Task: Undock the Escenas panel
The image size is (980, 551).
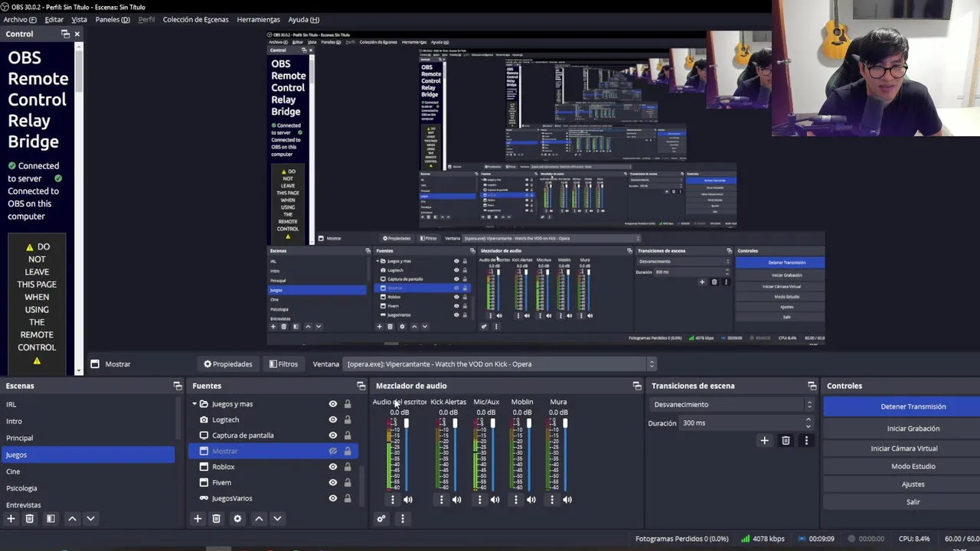Action: [x=178, y=386]
